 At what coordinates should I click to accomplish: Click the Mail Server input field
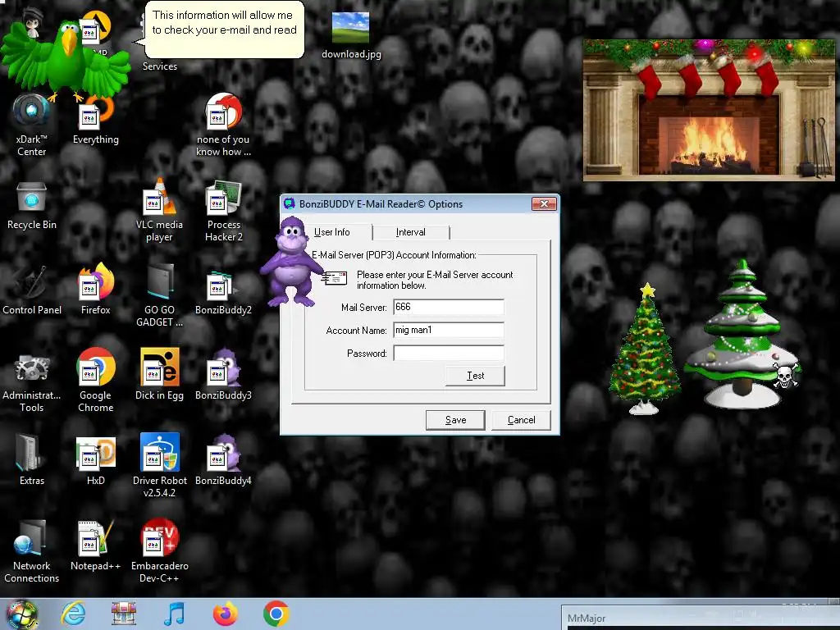tap(449, 307)
